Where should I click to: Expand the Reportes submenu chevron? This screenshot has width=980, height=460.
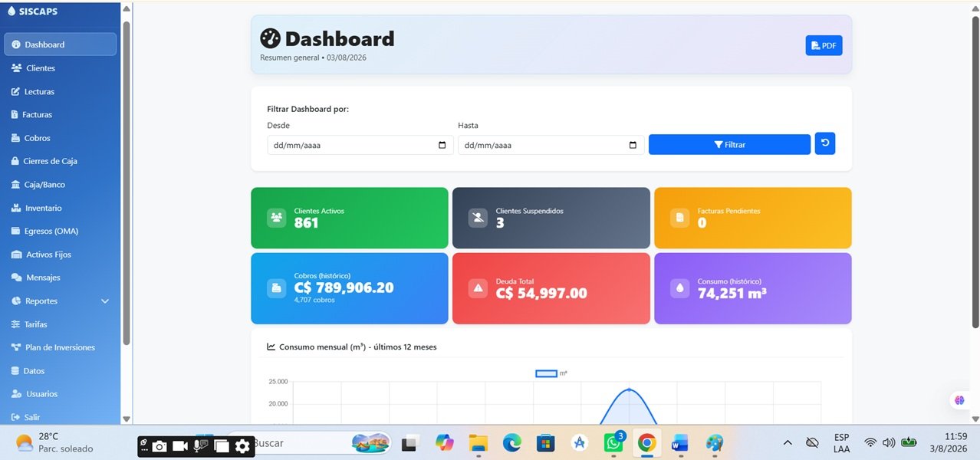pyautogui.click(x=105, y=301)
